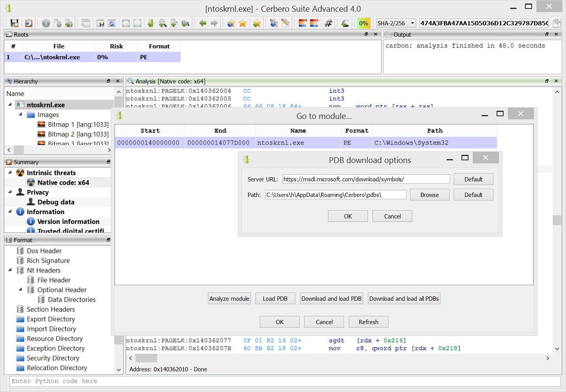Click the Browse button for PDB path
This screenshot has width=566, height=392.
click(x=429, y=195)
